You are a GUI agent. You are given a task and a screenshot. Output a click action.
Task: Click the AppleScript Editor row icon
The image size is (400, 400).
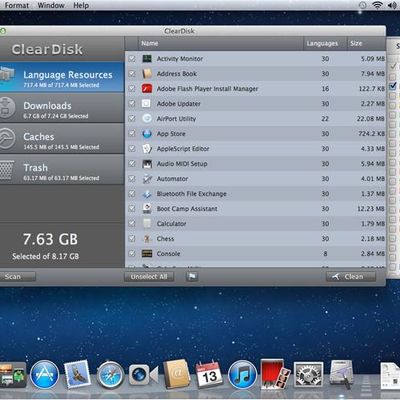coord(147,149)
